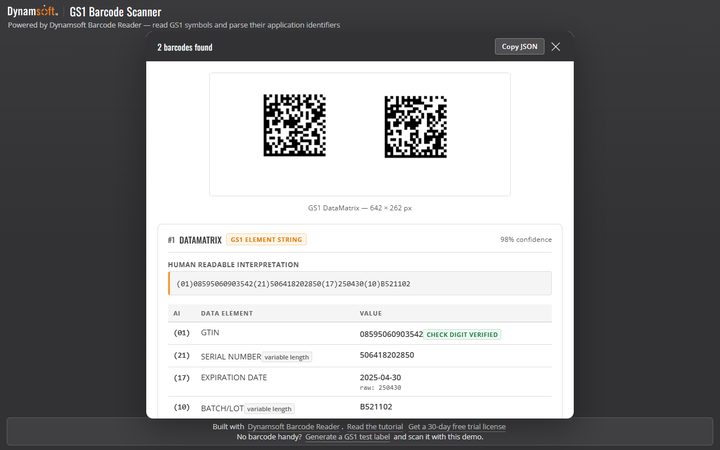The image size is (720, 450).
Task: Close the barcode results dialog
Action: [x=556, y=47]
